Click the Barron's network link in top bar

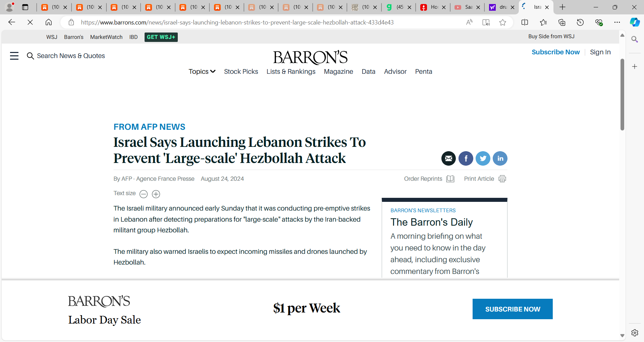pyautogui.click(x=74, y=37)
